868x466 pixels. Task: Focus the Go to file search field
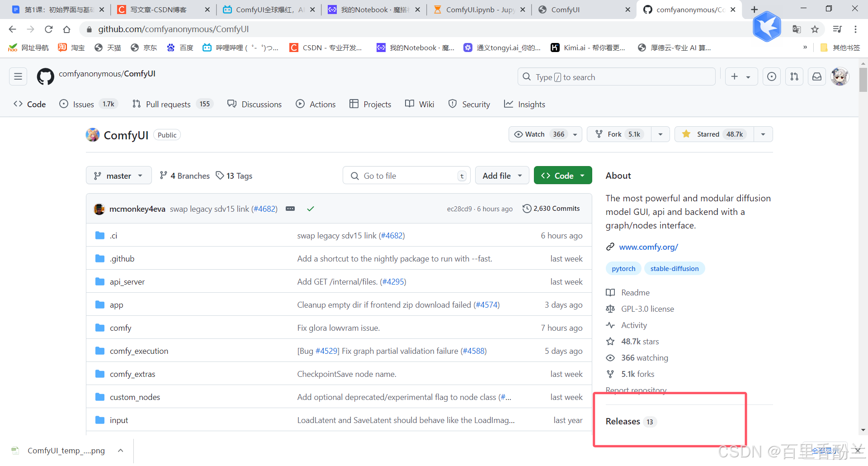point(407,176)
